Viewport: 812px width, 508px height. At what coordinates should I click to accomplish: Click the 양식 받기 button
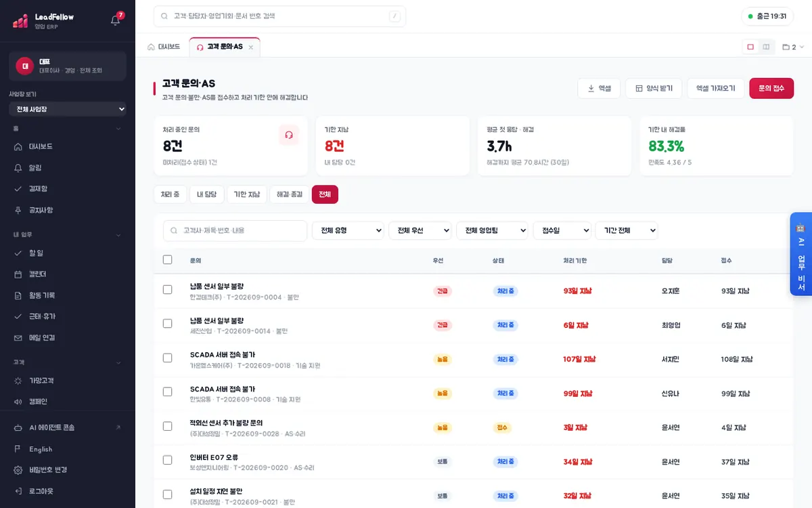(654, 88)
